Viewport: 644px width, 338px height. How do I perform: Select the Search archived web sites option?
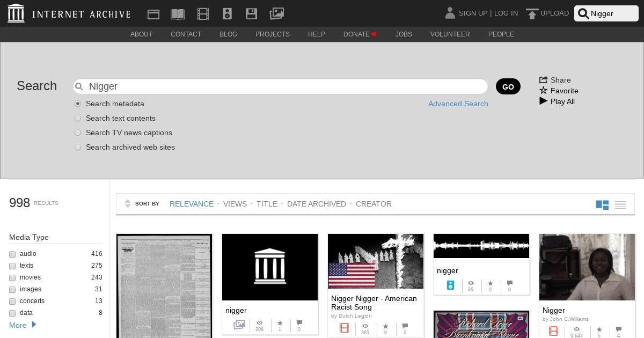pos(78,147)
